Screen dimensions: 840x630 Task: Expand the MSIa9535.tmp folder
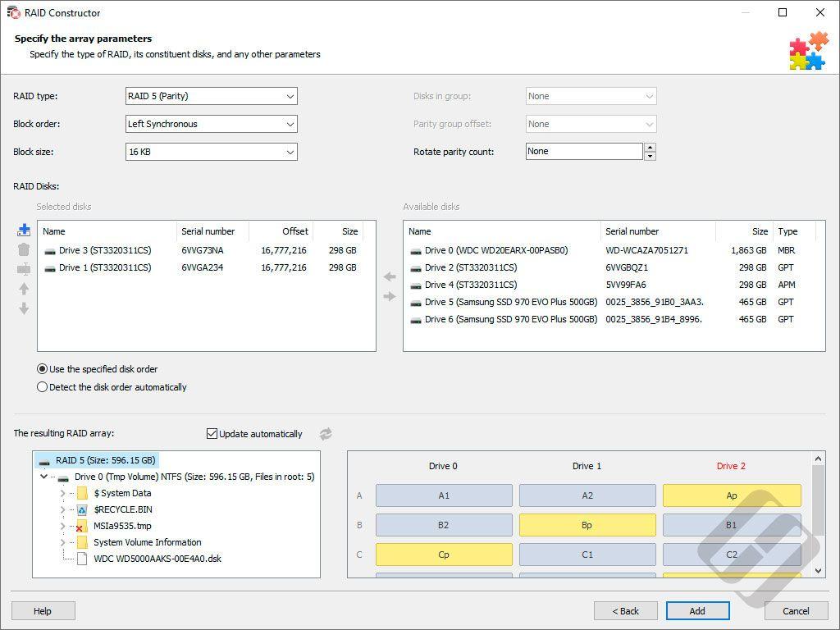62,526
